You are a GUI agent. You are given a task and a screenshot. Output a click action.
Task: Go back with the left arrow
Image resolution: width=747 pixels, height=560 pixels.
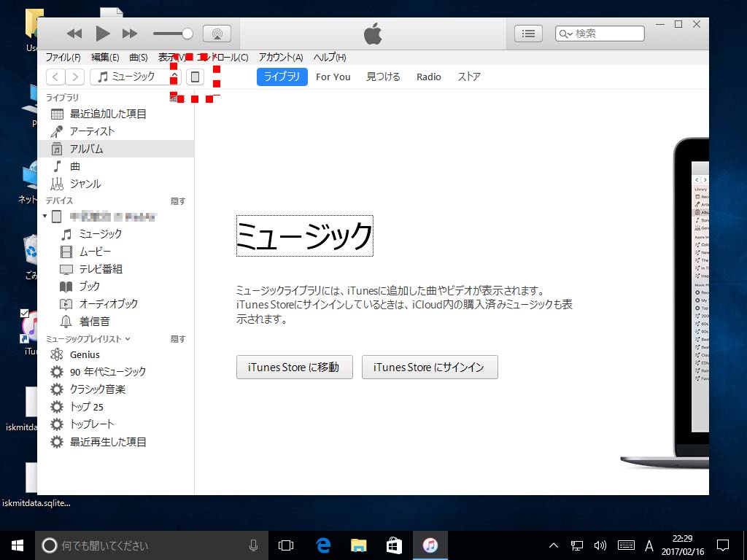point(55,77)
